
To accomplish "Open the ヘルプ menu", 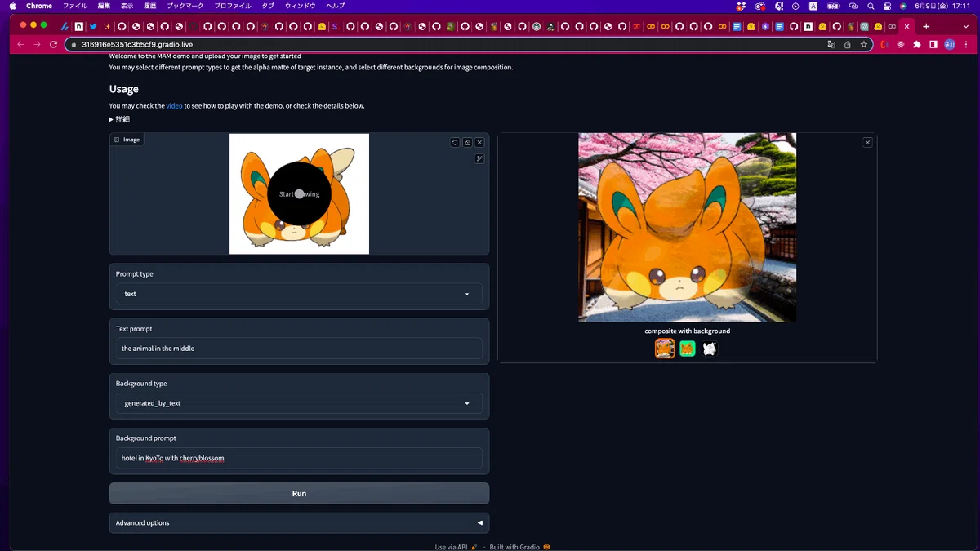I will tap(336, 6).
